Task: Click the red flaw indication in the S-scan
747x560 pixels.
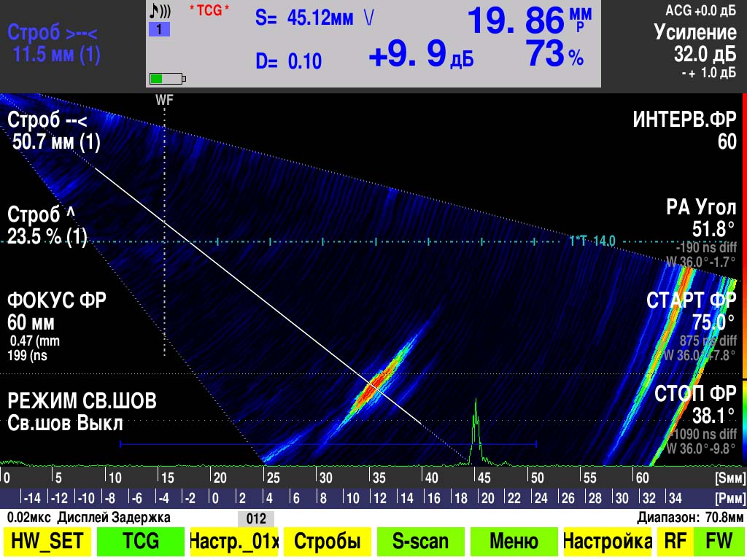Action: coord(374,386)
